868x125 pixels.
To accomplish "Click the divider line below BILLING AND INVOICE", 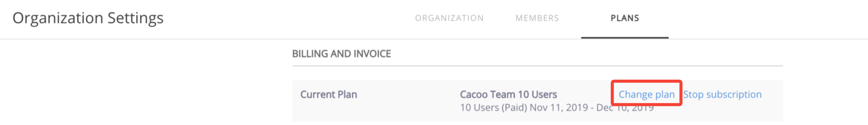I will [x=537, y=66].
